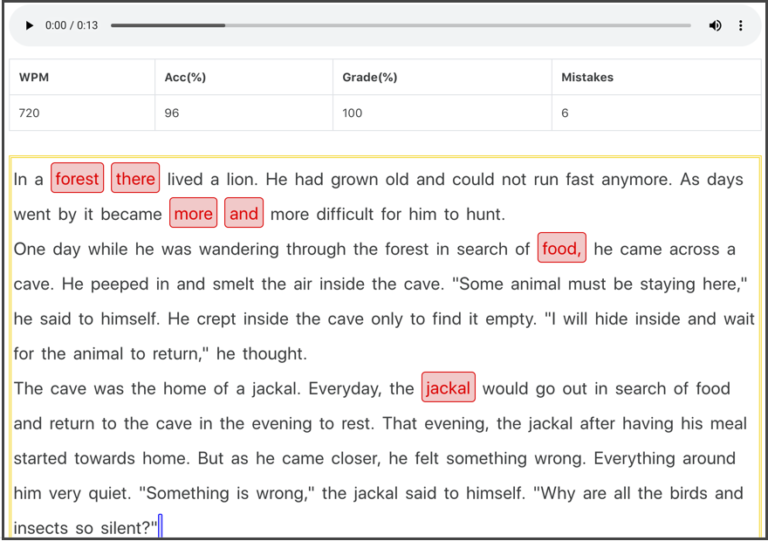This screenshot has width=768, height=541.
Task: Click the word 'wandering' in the passage
Action: (x=239, y=249)
